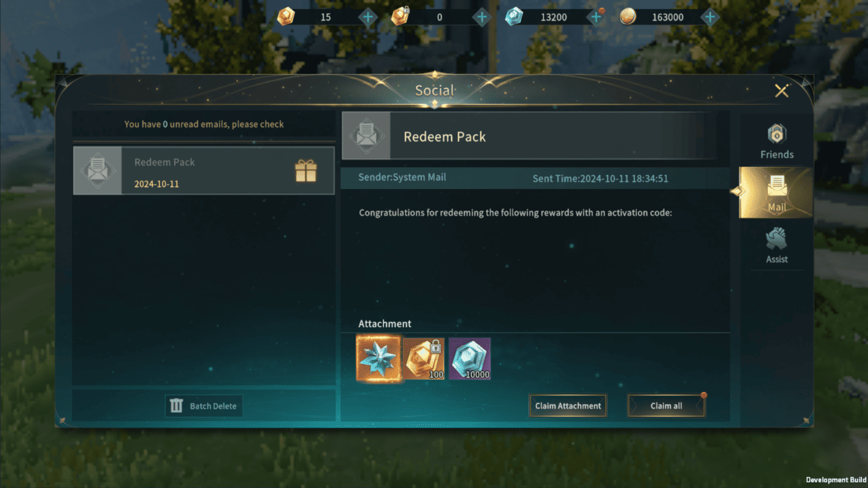Close the Social window

pyautogui.click(x=782, y=91)
